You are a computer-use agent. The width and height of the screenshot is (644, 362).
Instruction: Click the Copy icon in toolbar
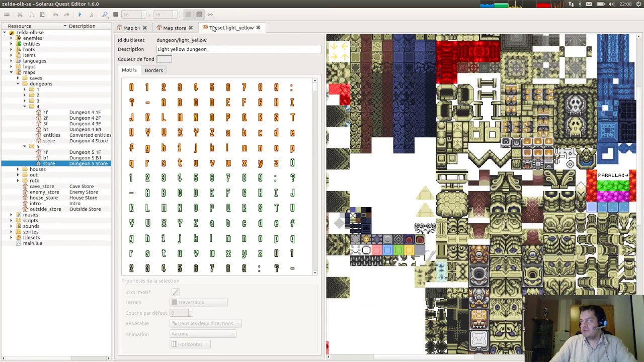[x=31, y=15]
